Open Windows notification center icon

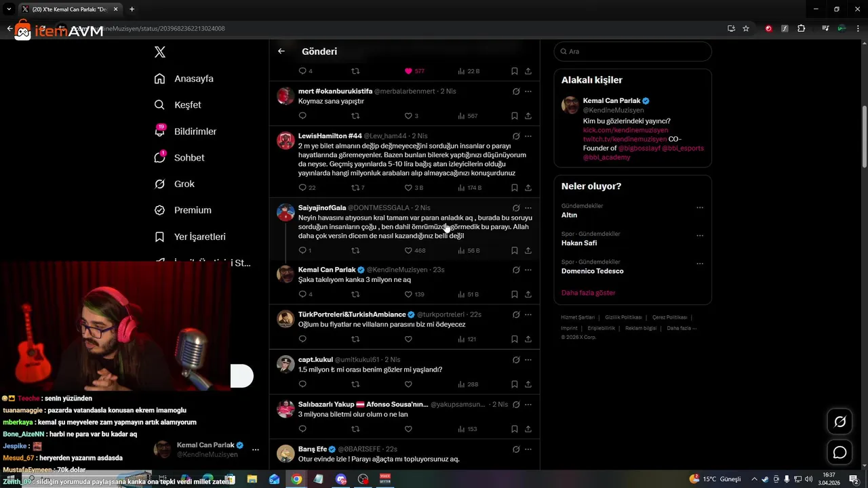point(854,479)
